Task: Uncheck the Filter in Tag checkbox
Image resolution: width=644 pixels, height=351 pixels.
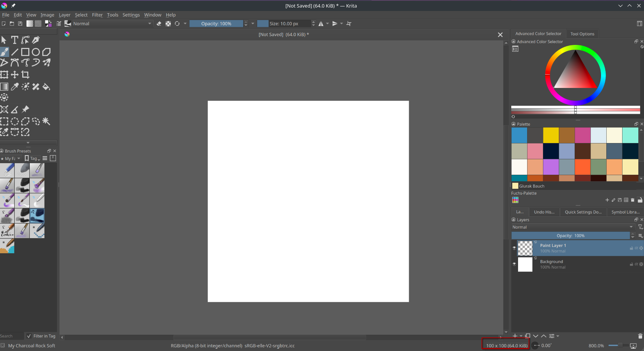Action: (x=29, y=336)
